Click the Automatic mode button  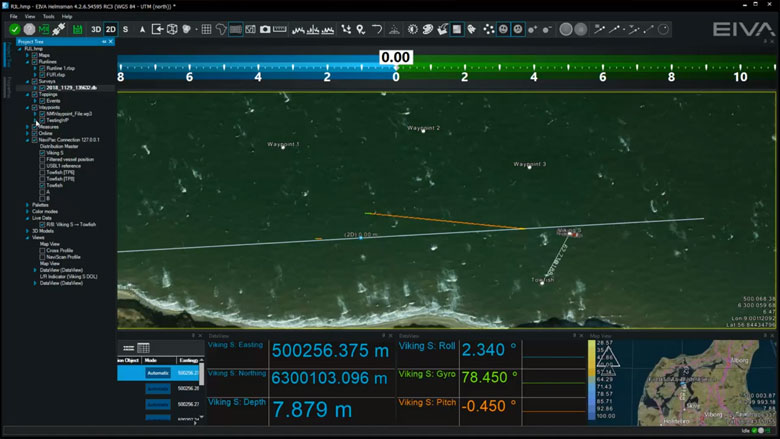pos(158,373)
